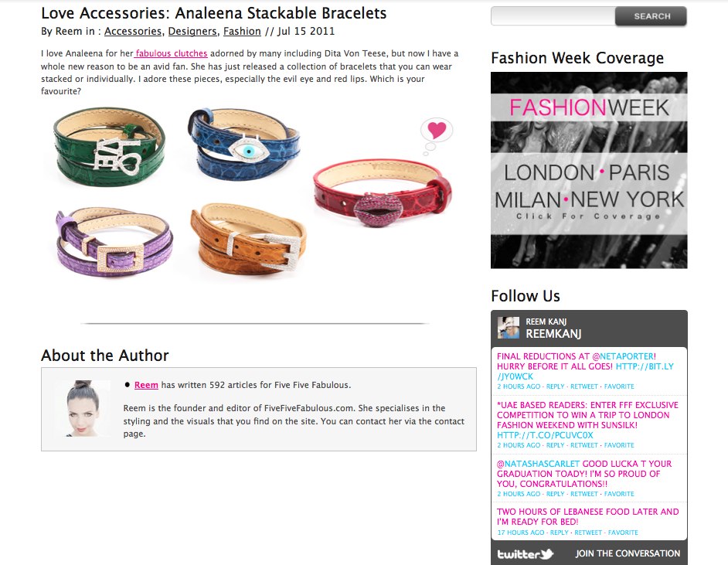Follow the fabulous clutches link

(x=171, y=53)
